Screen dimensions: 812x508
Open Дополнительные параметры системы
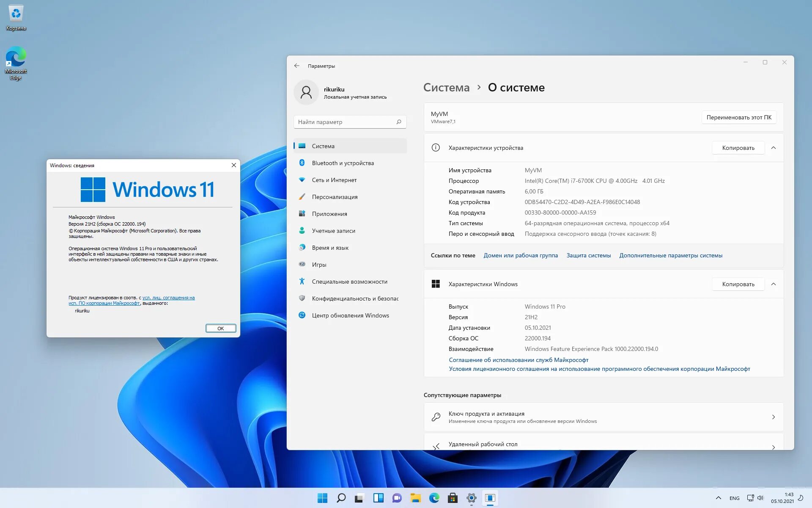coord(670,254)
